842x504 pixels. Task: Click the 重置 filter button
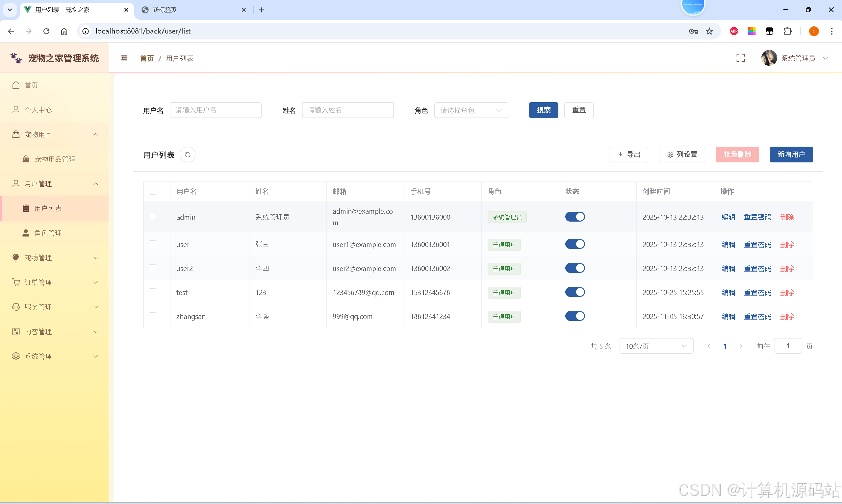point(579,110)
